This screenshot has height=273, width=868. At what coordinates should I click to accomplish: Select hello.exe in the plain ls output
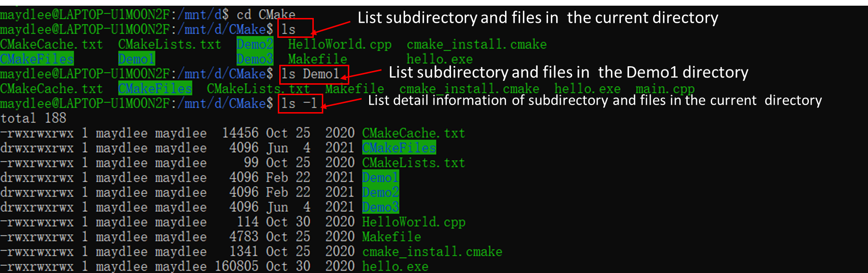[440, 59]
